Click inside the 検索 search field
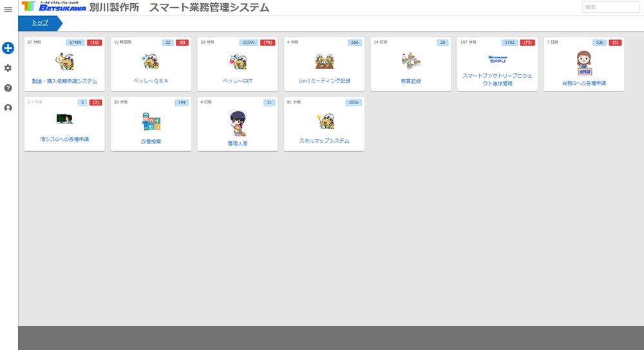The height and width of the screenshot is (350, 644). point(610,7)
